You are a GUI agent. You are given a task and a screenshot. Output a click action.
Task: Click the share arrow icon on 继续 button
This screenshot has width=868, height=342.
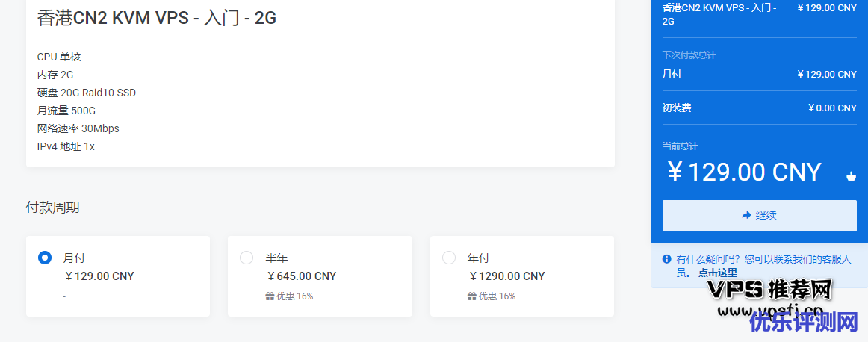coord(746,215)
